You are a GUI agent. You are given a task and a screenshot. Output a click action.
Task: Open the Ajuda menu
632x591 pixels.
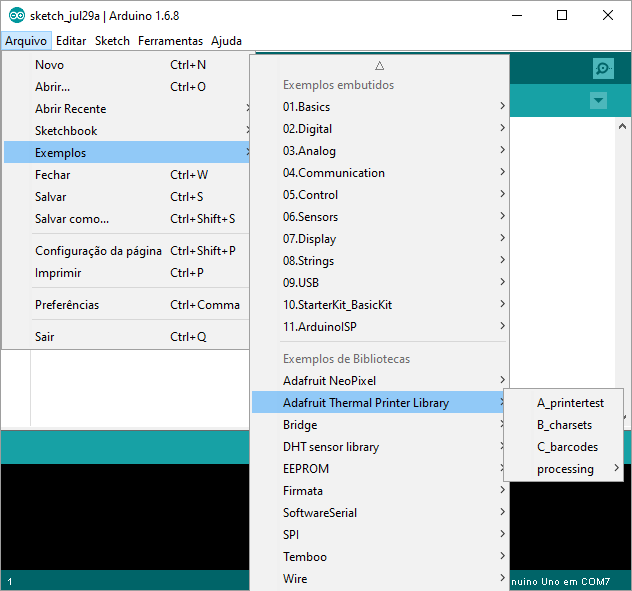226,41
